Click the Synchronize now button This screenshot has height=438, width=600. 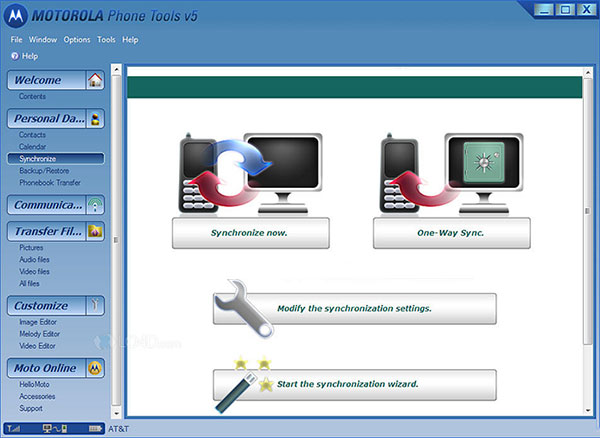pos(251,233)
